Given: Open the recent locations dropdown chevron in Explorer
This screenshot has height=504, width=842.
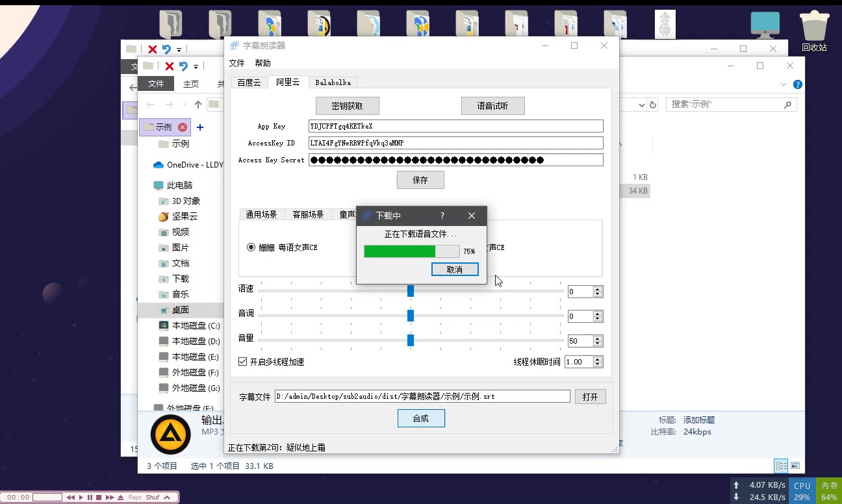Looking at the screenshot, I should pyautogui.click(x=183, y=105).
